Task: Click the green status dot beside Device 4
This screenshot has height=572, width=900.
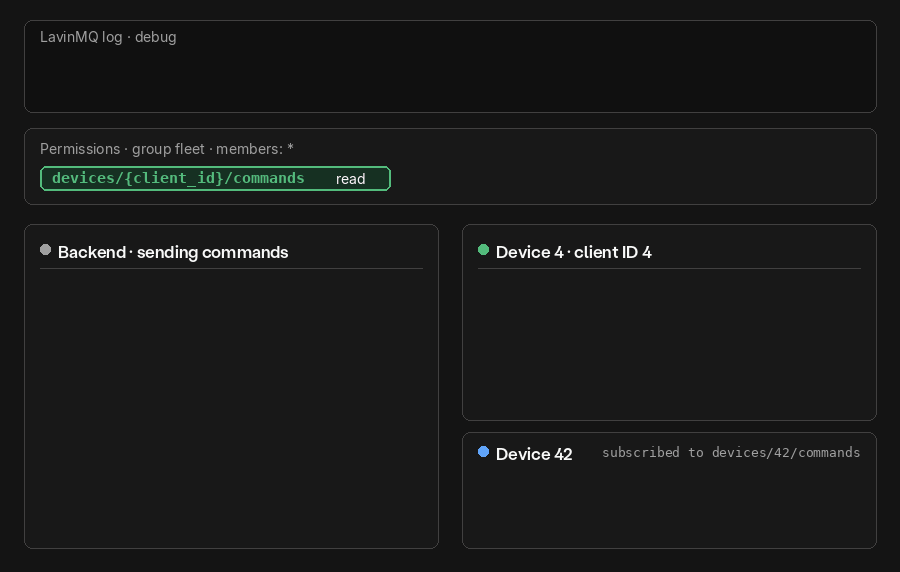Action: click(483, 250)
